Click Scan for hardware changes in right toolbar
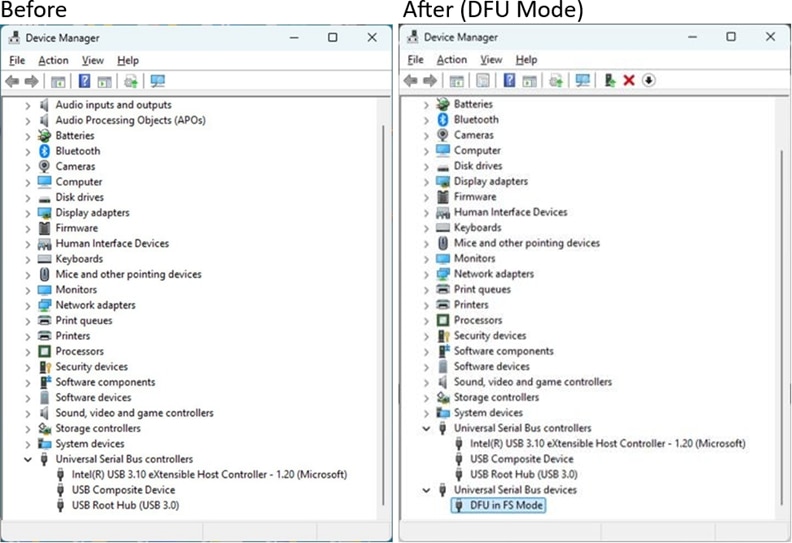The width and height of the screenshot is (792, 543). (x=582, y=80)
